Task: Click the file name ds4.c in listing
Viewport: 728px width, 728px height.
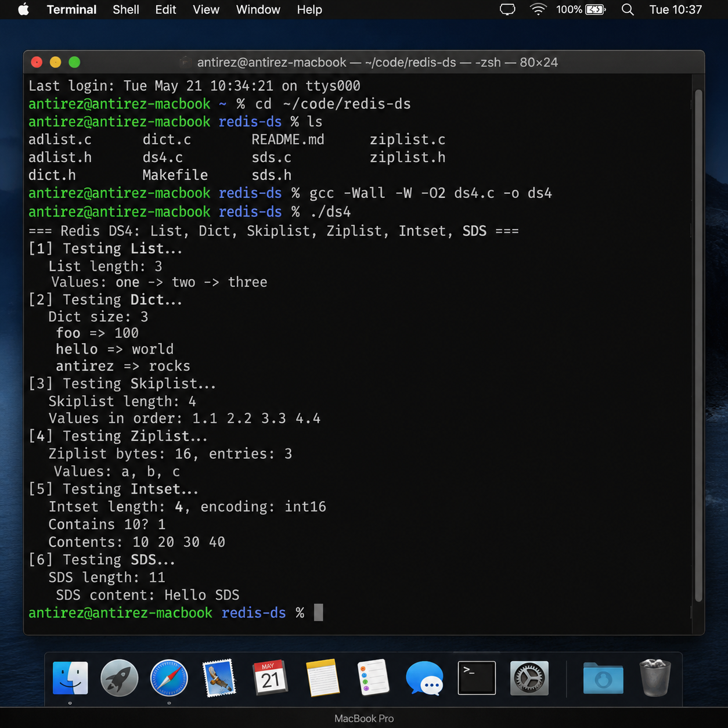Action: [163, 157]
